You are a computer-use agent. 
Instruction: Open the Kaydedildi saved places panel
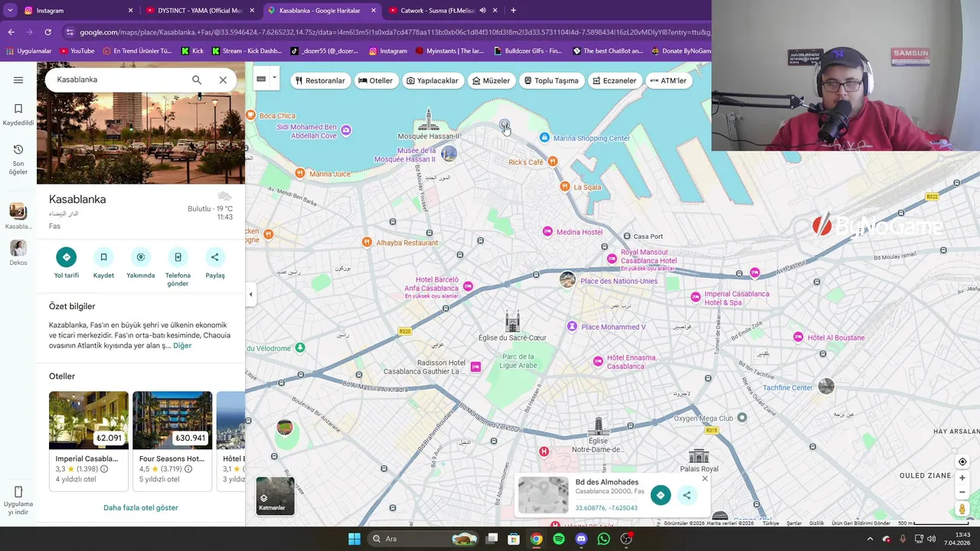[x=18, y=115]
